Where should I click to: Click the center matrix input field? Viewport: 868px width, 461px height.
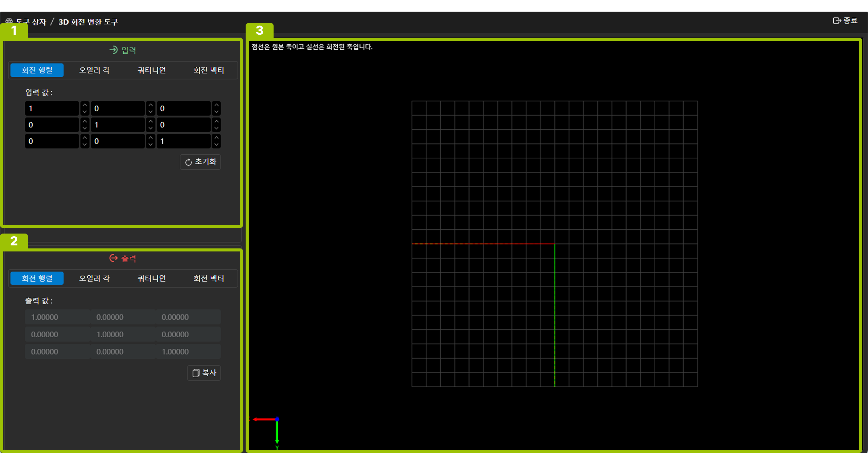tap(118, 125)
